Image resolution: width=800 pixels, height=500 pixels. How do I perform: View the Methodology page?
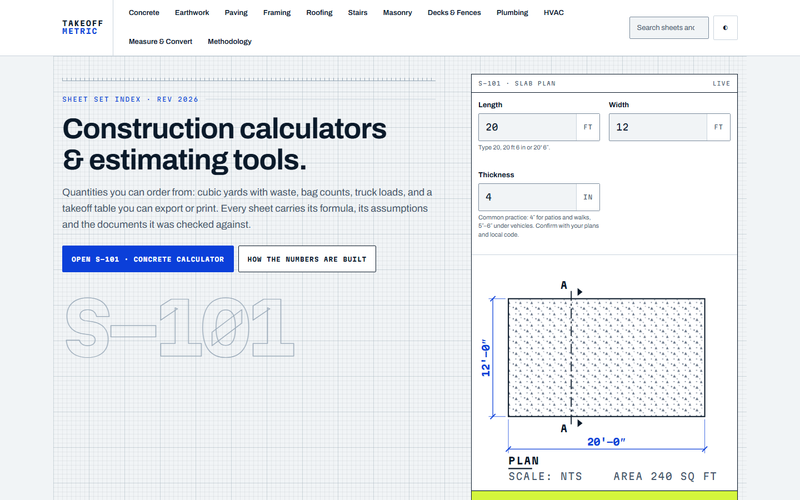click(230, 41)
